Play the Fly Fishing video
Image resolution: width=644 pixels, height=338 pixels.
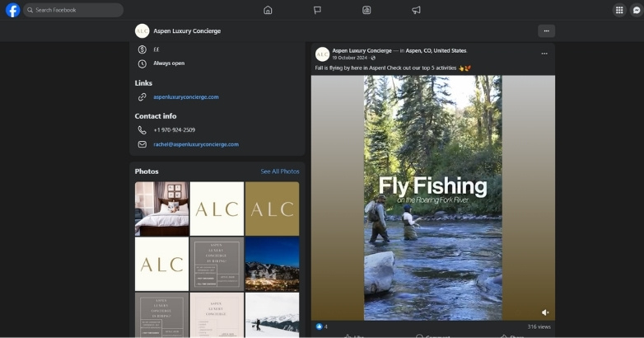click(433, 198)
